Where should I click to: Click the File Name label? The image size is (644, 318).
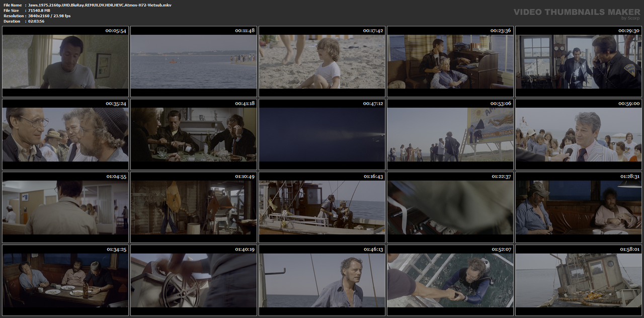pyautogui.click(x=13, y=5)
